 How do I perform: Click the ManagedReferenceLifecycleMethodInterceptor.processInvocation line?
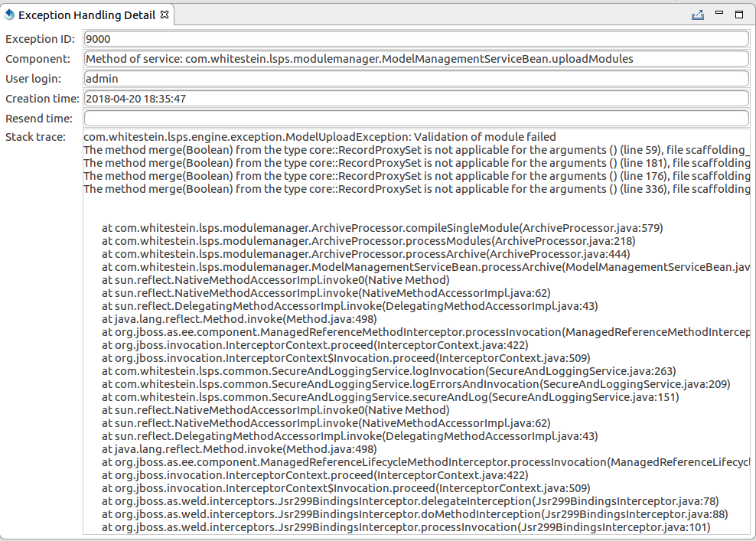pyautogui.click(x=425, y=462)
